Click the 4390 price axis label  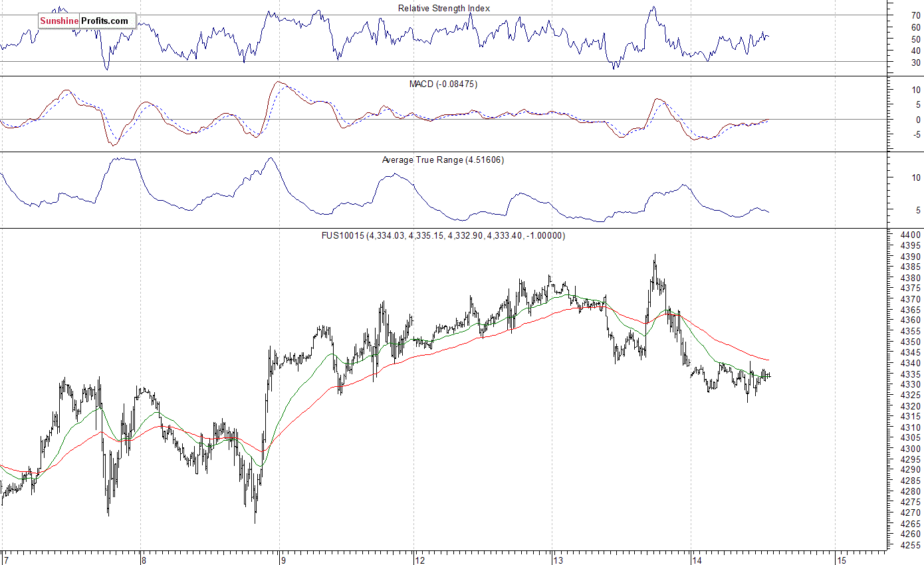[x=912, y=257]
